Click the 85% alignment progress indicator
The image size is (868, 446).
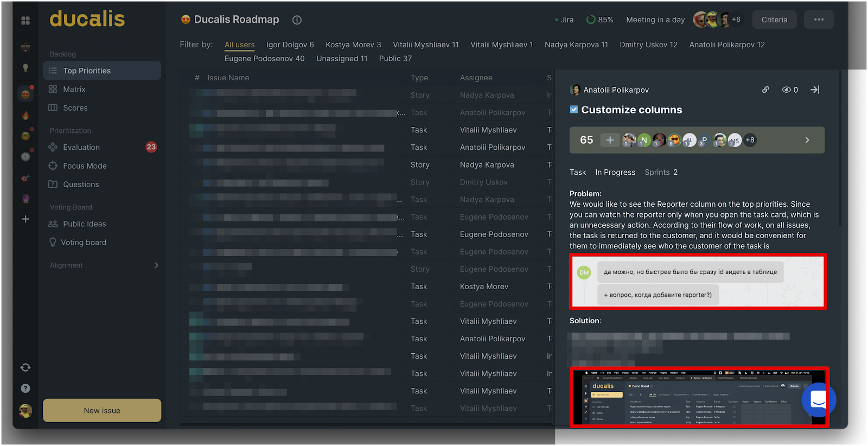coord(599,20)
